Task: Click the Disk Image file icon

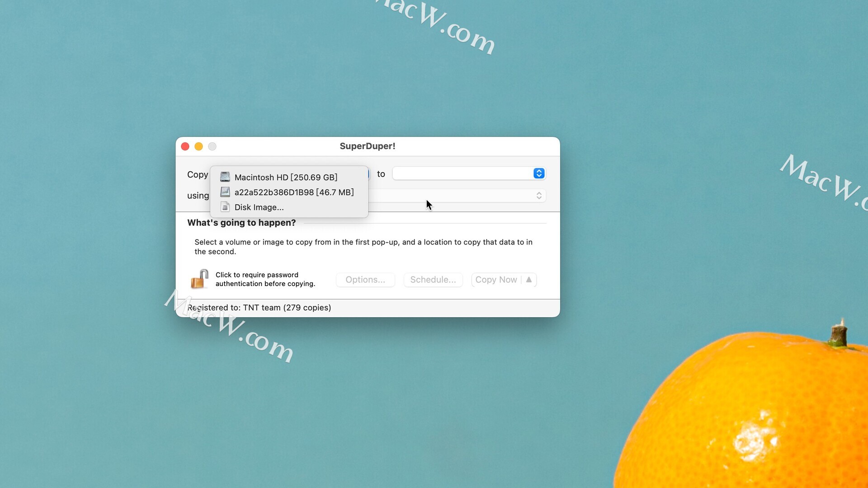Action: tap(225, 207)
